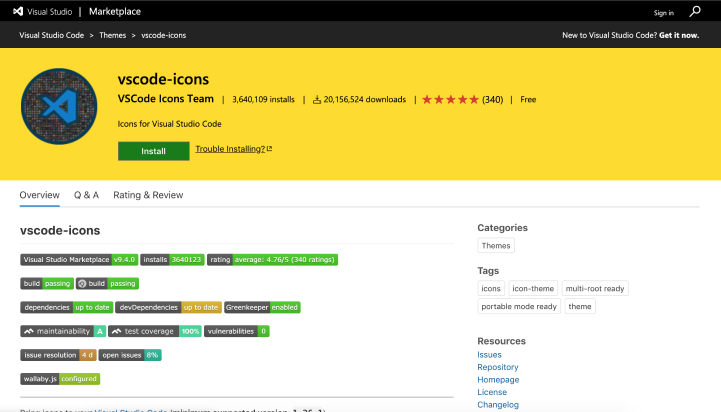Open the Homepage resource link
The image size is (721, 412).
[498, 380]
